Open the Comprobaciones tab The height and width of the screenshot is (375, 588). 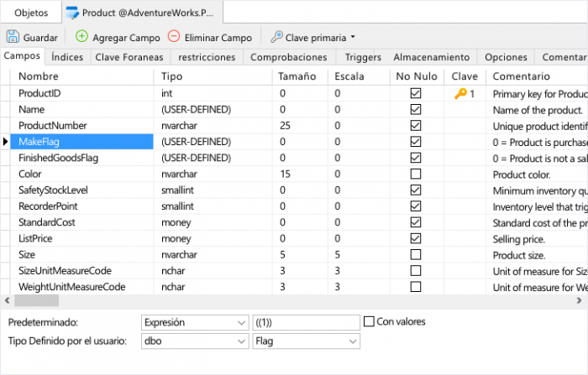289,57
